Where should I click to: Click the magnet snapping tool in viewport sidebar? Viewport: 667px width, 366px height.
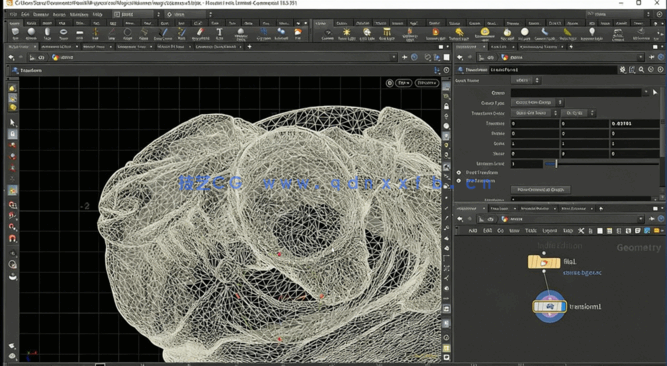[x=13, y=238]
